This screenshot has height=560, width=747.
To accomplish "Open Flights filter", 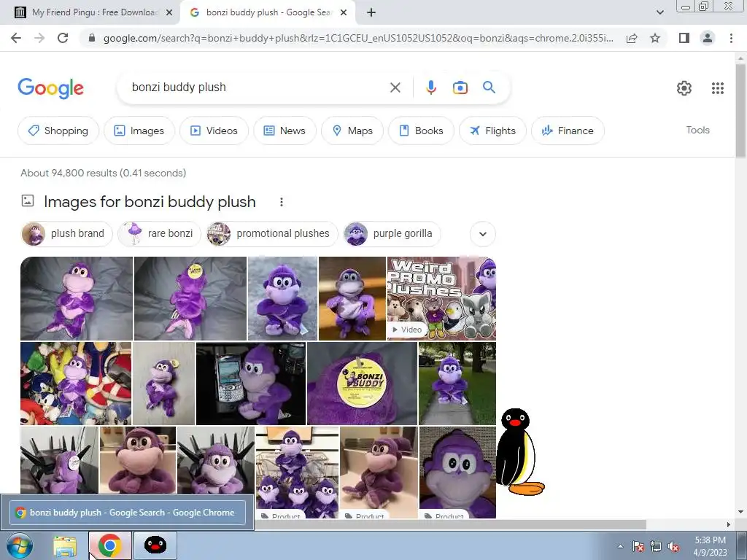I will (x=492, y=131).
